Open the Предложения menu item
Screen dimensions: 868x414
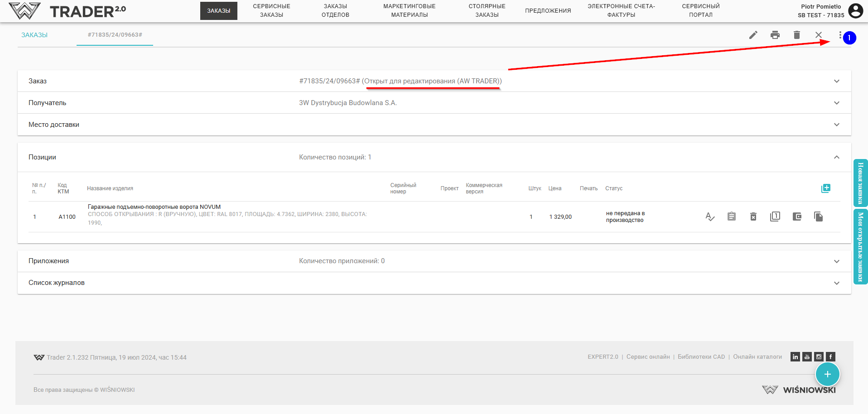point(548,10)
